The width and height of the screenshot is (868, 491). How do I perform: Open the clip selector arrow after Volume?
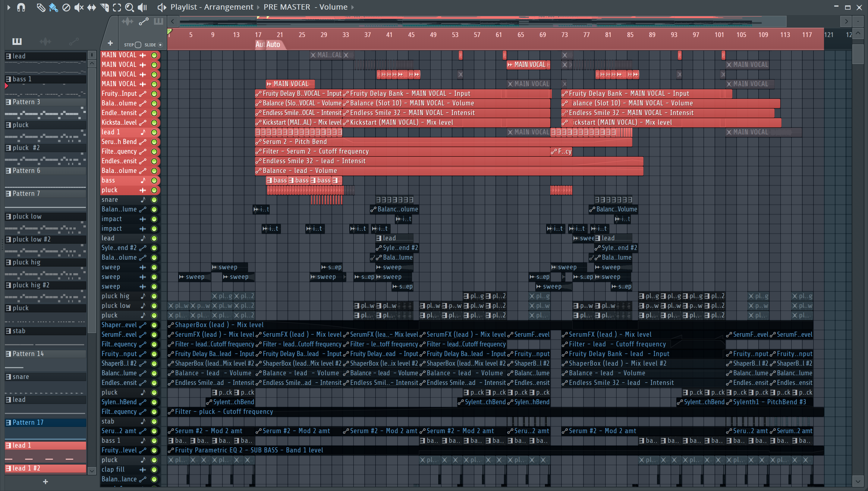(353, 7)
